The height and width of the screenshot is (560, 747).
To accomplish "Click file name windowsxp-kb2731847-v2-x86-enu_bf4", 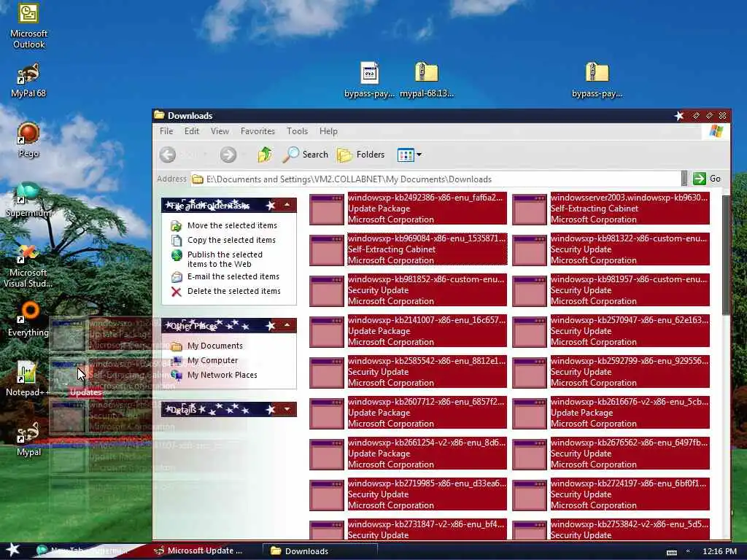I will pos(426,524).
